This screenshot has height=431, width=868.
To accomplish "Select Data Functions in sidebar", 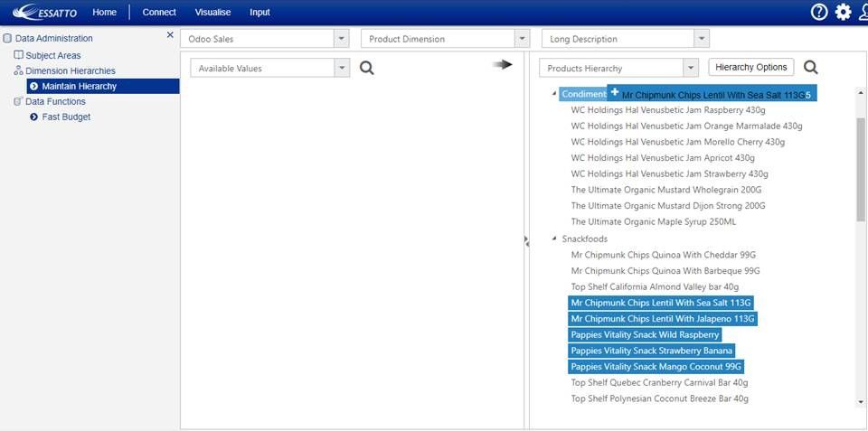I will (x=55, y=101).
